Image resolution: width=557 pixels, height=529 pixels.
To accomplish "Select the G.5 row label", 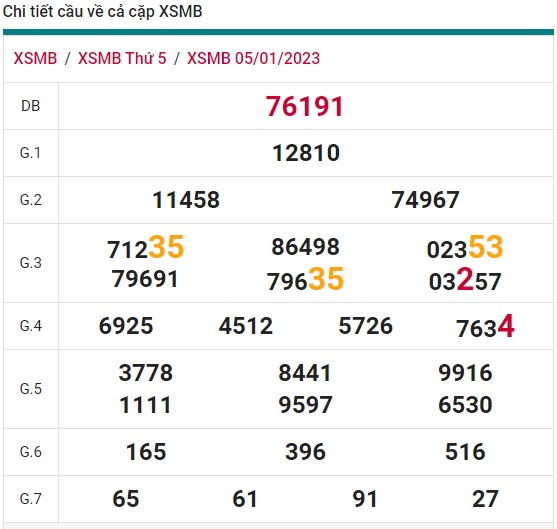I will pyautogui.click(x=31, y=389).
